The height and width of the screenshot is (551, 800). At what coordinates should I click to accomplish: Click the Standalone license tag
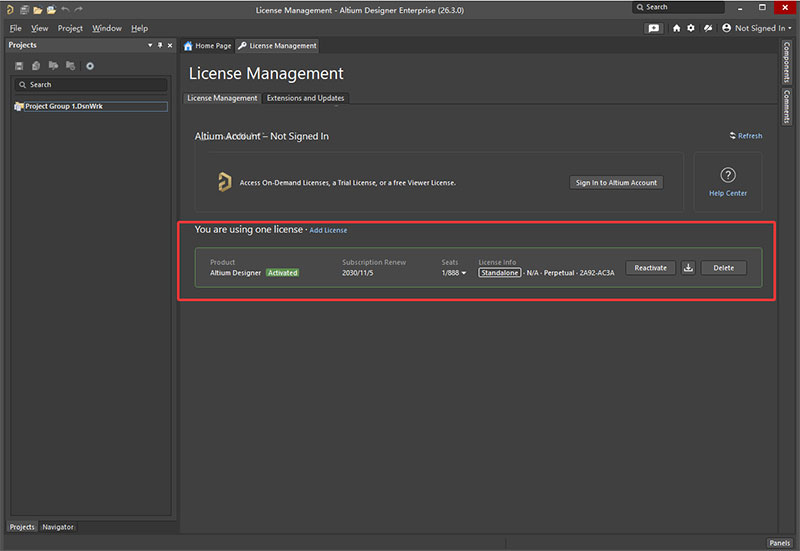499,273
